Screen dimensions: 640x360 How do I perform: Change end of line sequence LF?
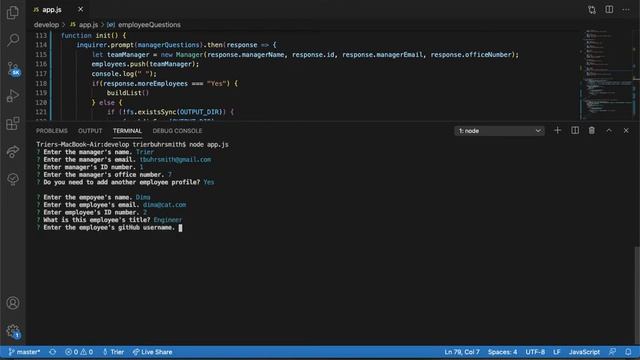tap(557, 352)
